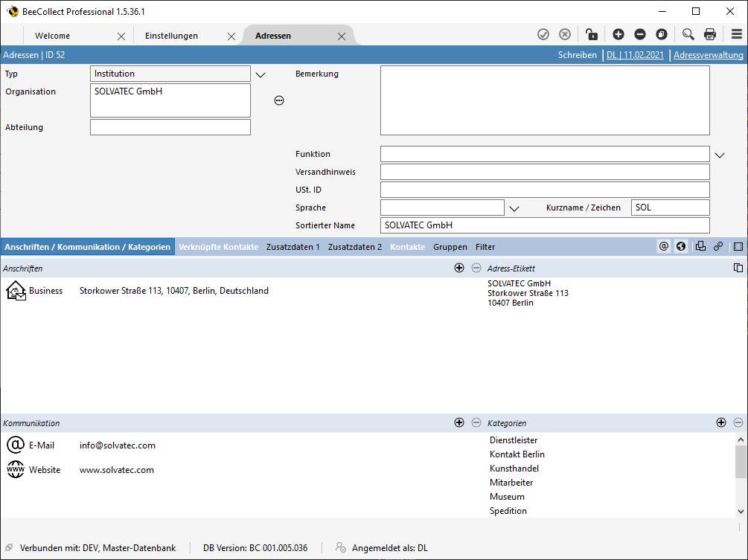This screenshot has height=560, width=748.
Task: Toggle the @ email filter button
Action: 664,246
